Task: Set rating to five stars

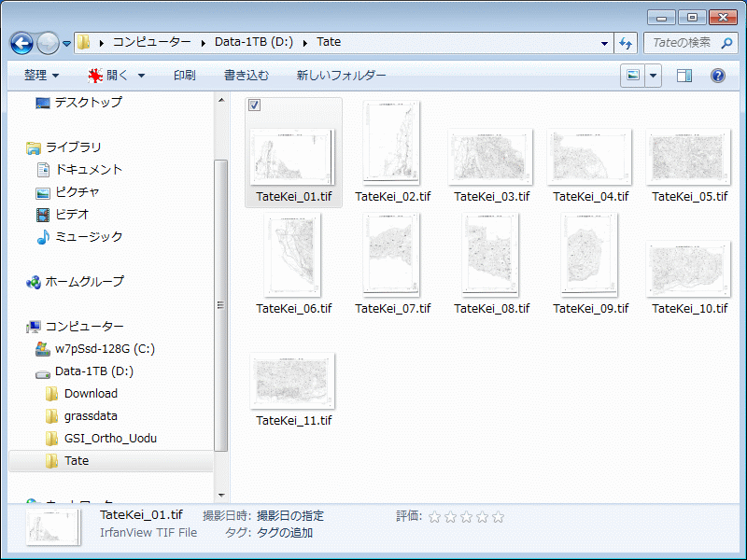Action: coord(498,516)
